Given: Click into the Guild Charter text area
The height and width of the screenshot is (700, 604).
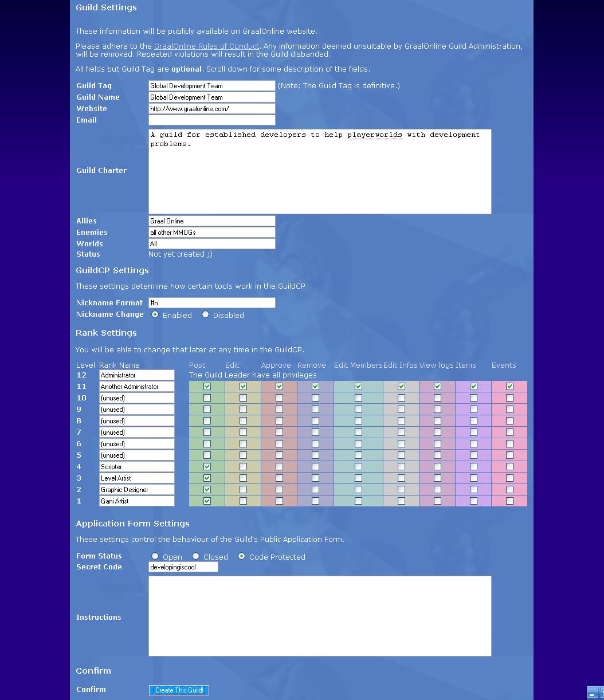Looking at the screenshot, I should pyautogui.click(x=319, y=172).
